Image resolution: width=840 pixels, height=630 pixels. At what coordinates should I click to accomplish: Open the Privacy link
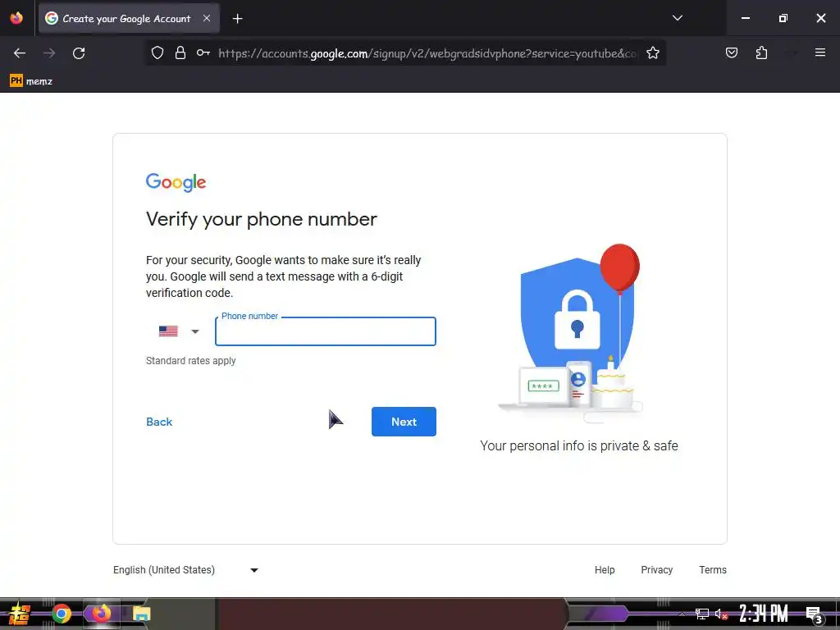pyautogui.click(x=657, y=570)
